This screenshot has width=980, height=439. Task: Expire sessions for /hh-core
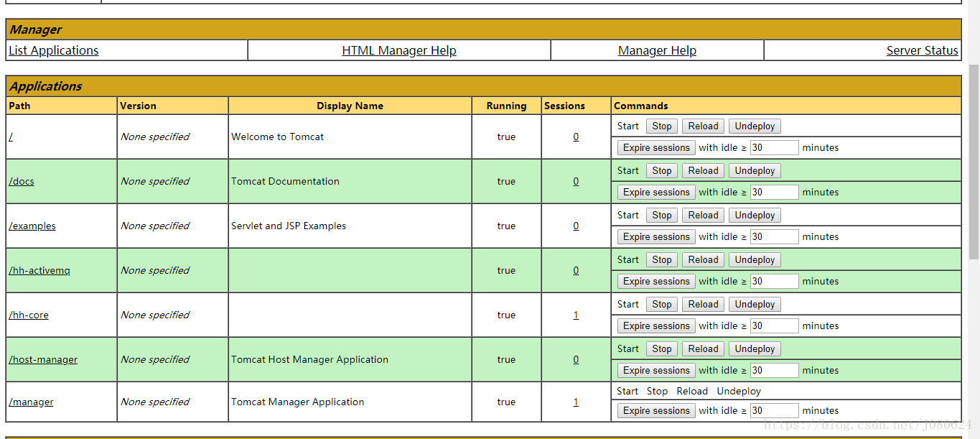coord(656,326)
